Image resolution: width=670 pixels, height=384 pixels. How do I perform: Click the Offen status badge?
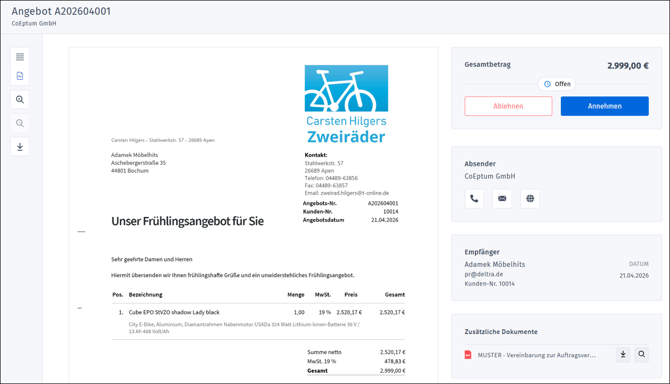pyautogui.click(x=557, y=84)
